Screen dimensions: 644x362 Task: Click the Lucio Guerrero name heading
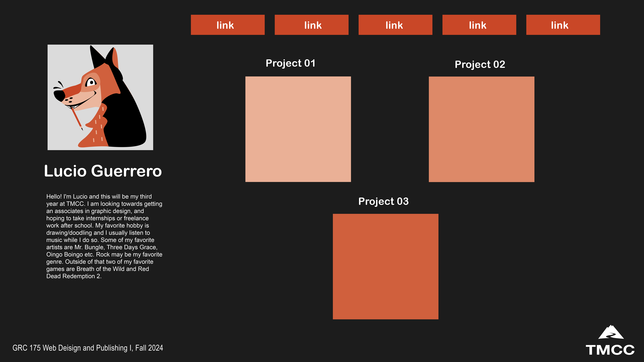(103, 171)
